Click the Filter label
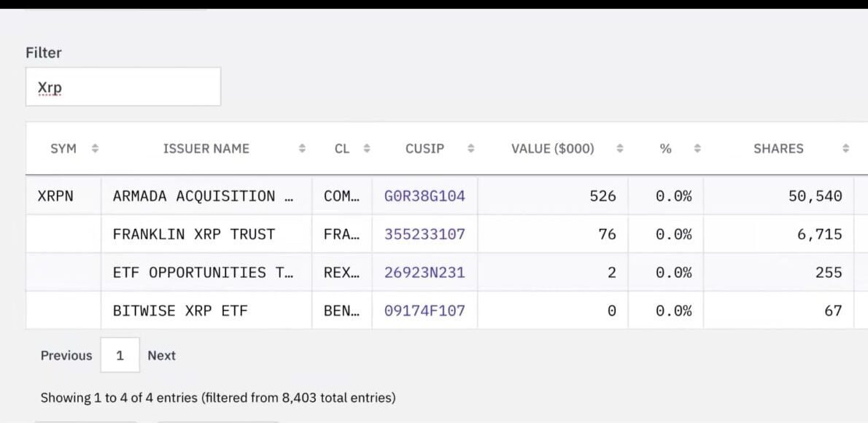868x423 pixels. 44,53
